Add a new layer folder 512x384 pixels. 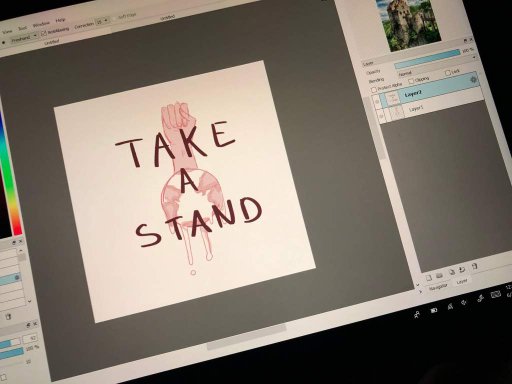pyautogui.click(x=440, y=275)
